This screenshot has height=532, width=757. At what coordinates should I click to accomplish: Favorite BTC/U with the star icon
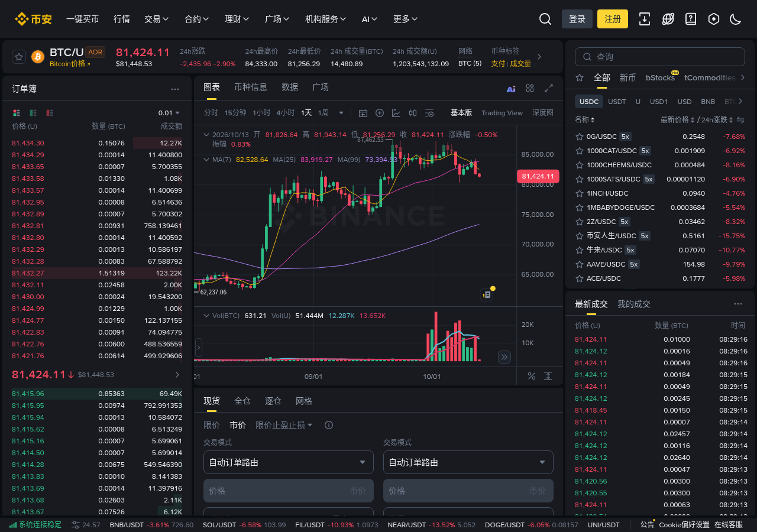(19, 57)
